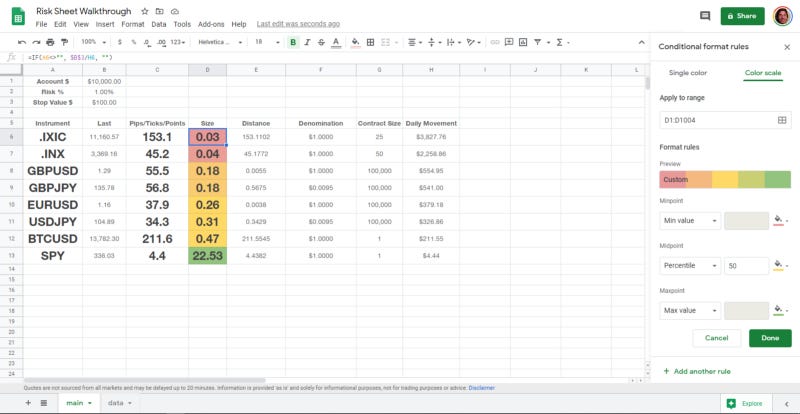This screenshot has width=800, height=414.
Task: Select the Paint format tool
Action: tap(64, 42)
